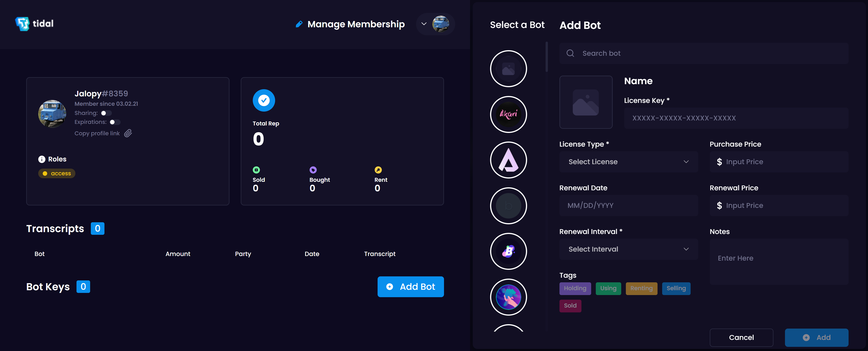Focus the Search bot field
868x351 pixels.
coord(704,54)
